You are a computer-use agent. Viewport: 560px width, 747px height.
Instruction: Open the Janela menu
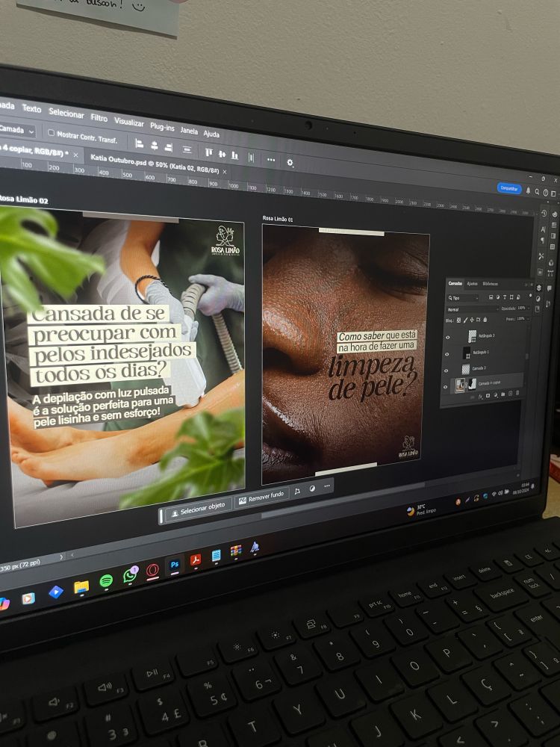click(x=189, y=131)
